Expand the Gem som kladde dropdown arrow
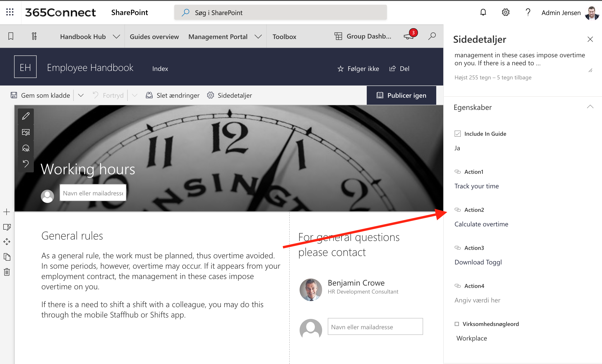Viewport: 602px width, 364px height. pyautogui.click(x=81, y=95)
